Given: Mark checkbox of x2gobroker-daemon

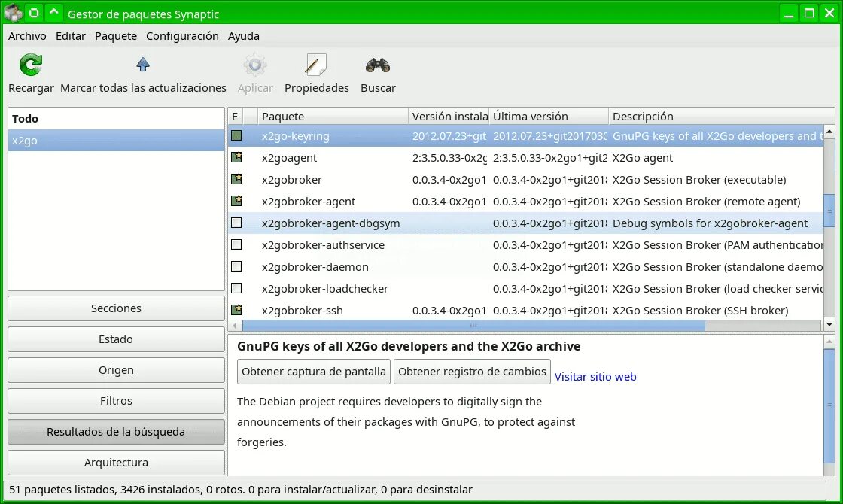Looking at the screenshot, I should pos(236,266).
